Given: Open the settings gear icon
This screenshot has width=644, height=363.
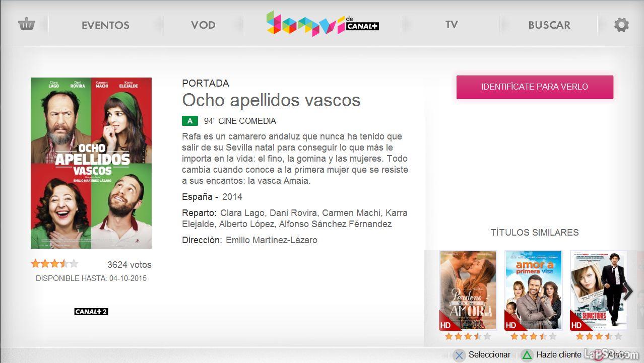Looking at the screenshot, I should tap(621, 25).
